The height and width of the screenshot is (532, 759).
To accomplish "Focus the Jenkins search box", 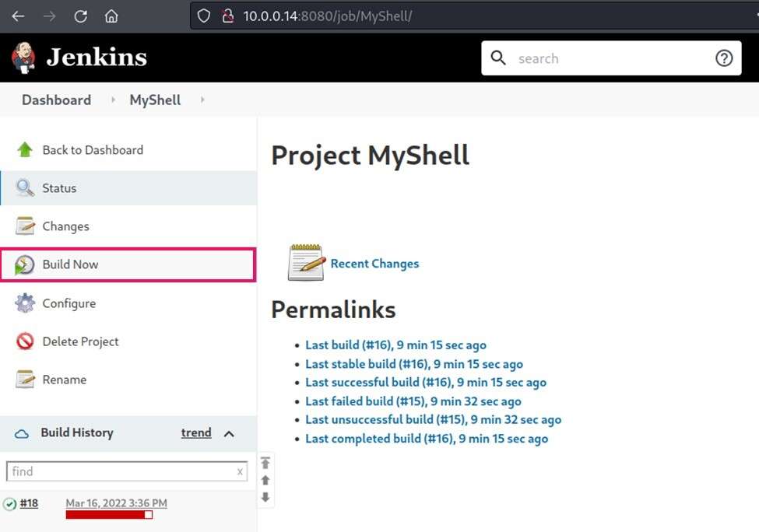I will pyautogui.click(x=611, y=58).
